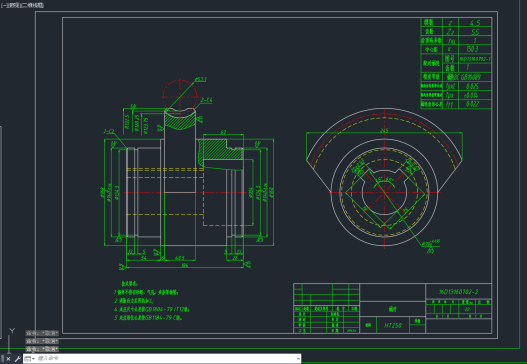Click the 2-C4 chamfer annotation
The width and height of the screenshot is (527, 364).
(206, 100)
